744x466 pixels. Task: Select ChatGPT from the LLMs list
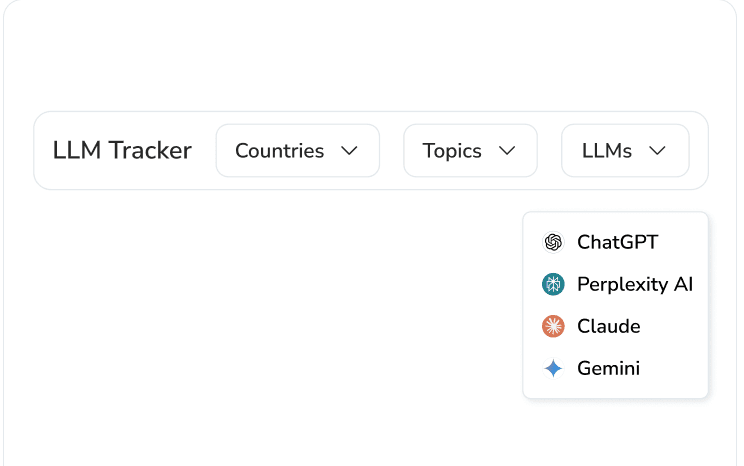[615, 242]
